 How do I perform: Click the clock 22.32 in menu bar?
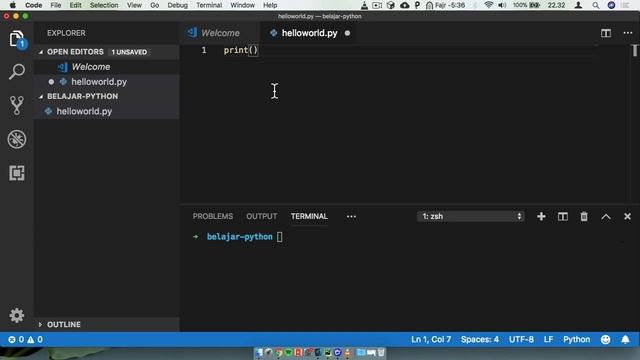point(556,5)
